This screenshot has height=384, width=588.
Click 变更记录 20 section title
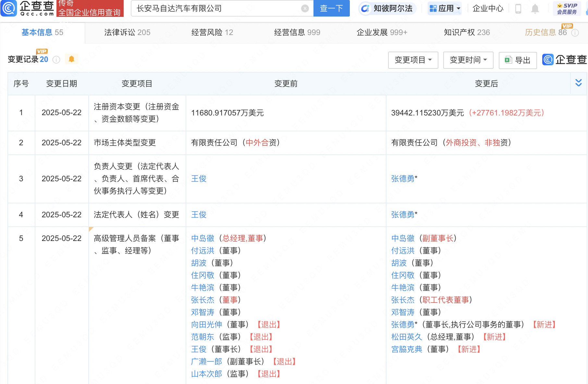28,59
